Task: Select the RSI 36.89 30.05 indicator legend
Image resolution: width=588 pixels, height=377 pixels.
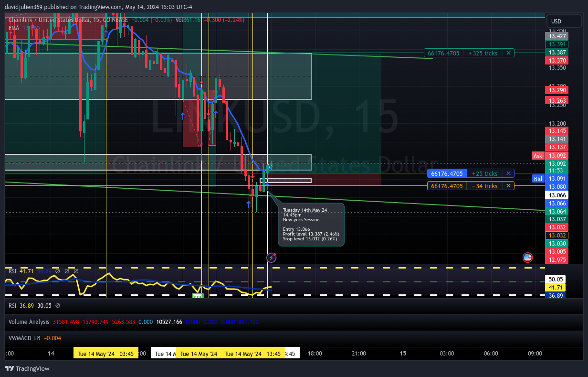Action: tap(34, 305)
